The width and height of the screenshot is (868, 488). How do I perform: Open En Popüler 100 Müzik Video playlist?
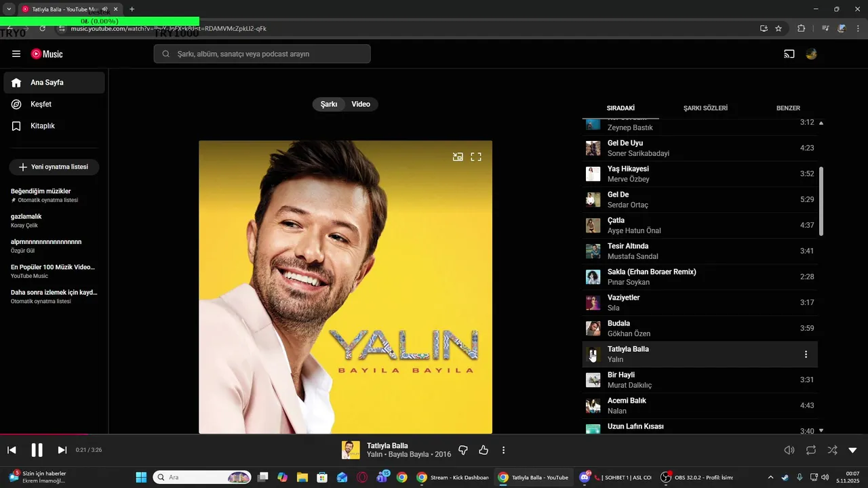(54, 271)
